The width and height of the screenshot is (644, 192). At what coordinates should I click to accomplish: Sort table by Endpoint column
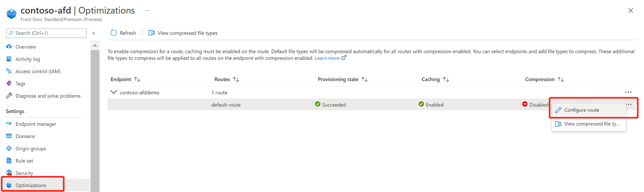point(137,80)
